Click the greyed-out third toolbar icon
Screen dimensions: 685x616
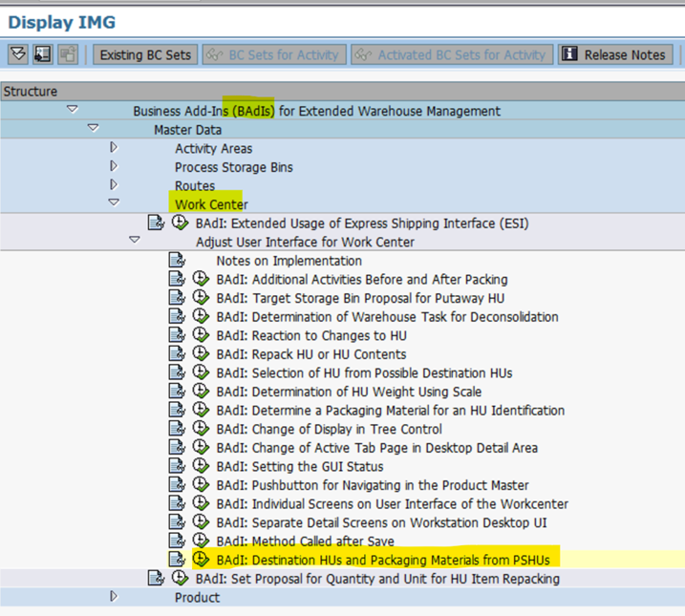[67, 54]
